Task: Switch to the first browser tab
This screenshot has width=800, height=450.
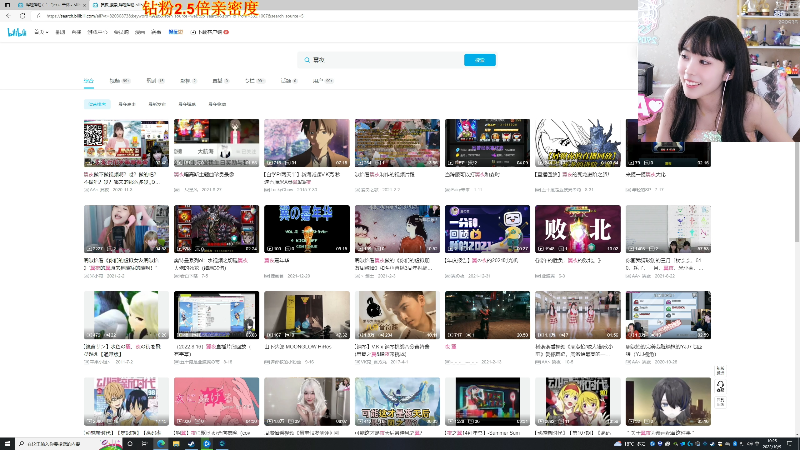Action: click(50, 5)
